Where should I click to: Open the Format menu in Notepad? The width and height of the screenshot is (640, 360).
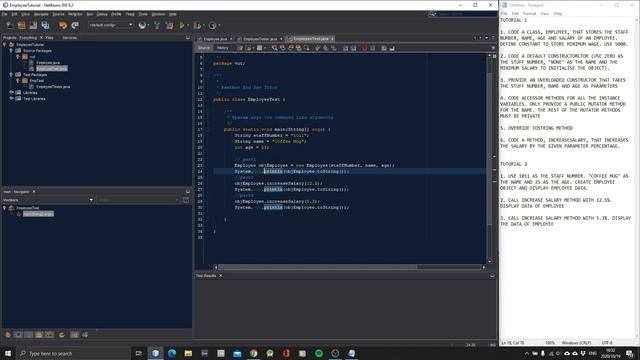point(529,13)
